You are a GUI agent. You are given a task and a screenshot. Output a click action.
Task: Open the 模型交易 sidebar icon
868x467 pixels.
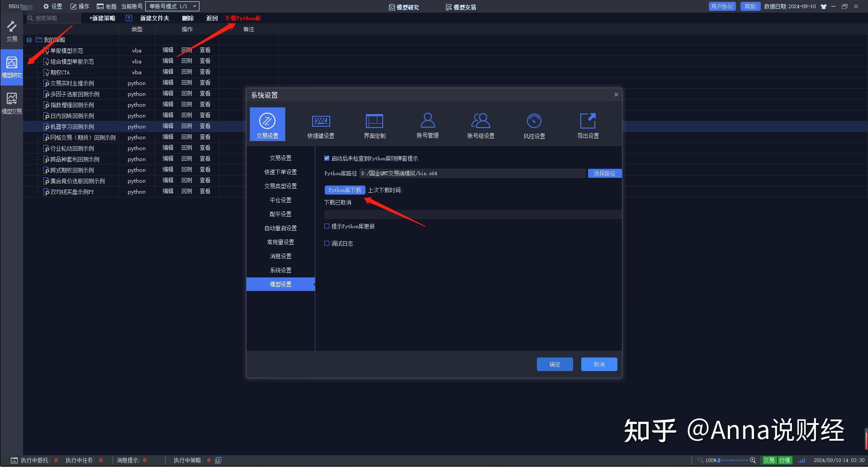click(11, 102)
